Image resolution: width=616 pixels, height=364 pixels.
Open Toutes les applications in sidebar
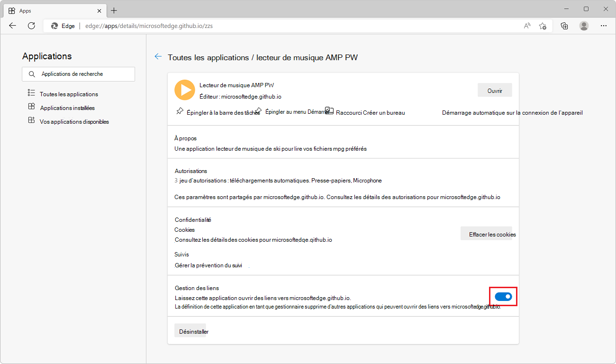click(x=69, y=94)
